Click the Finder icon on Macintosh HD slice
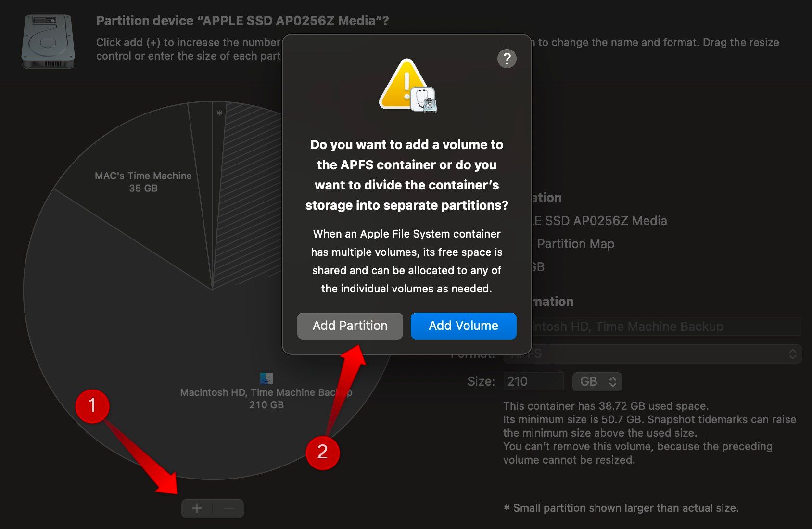 click(x=266, y=378)
